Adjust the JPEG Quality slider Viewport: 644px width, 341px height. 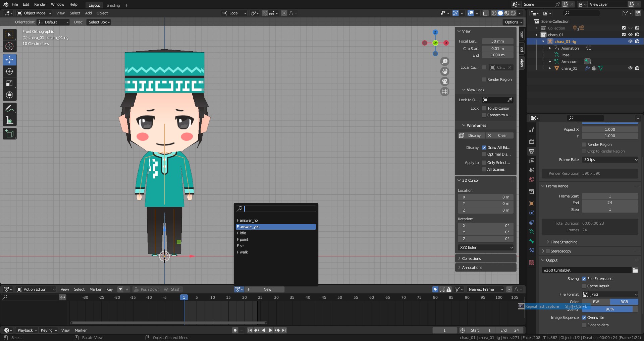point(609,309)
